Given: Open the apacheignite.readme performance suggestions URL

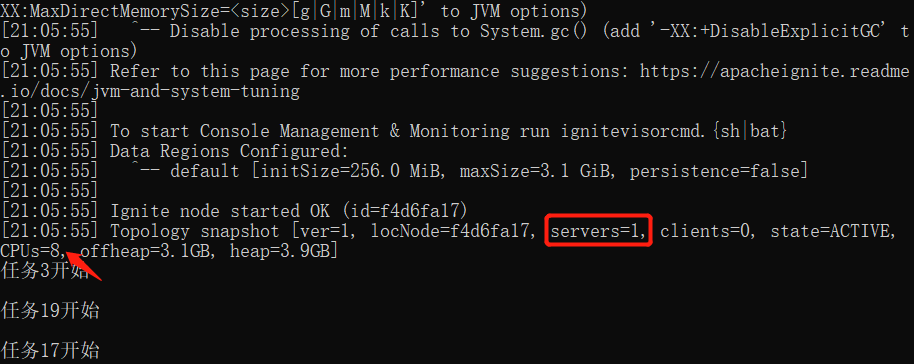Looking at the screenshot, I should tap(775, 72).
